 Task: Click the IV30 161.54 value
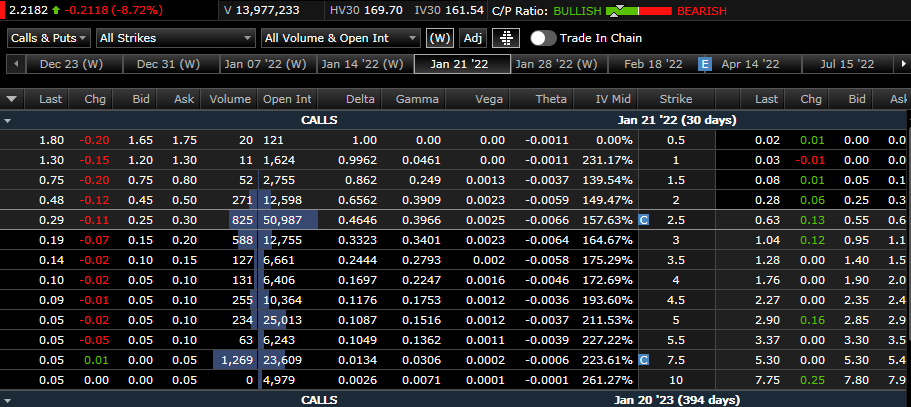(x=447, y=10)
